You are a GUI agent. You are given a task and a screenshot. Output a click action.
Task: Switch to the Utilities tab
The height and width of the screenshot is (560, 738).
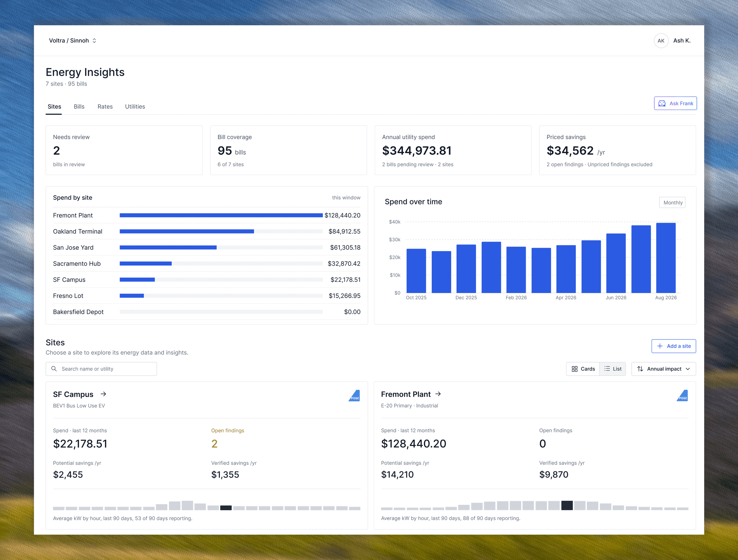pyautogui.click(x=135, y=107)
